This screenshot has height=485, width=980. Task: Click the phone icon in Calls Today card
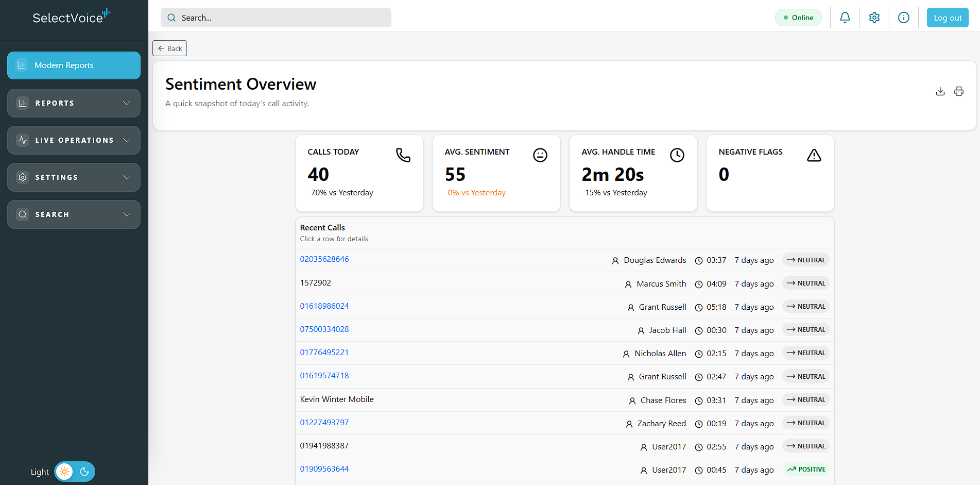[x=403, y=155]
